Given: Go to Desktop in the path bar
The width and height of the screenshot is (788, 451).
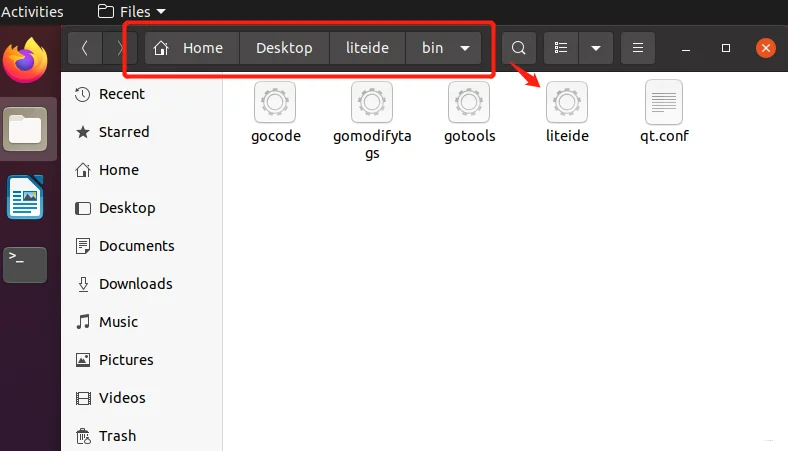Looking at the screenshot, I should (284, 48).
